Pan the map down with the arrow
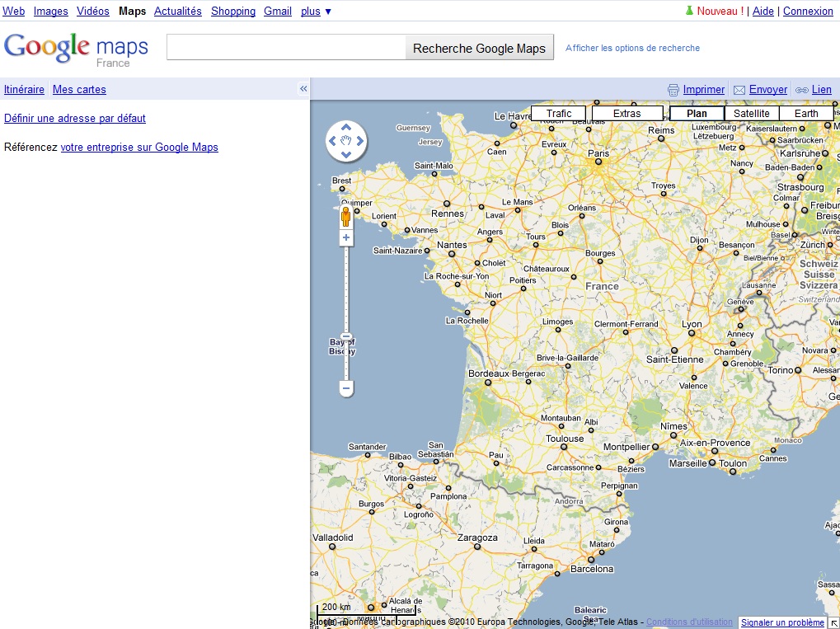 (x=346, y=154)
